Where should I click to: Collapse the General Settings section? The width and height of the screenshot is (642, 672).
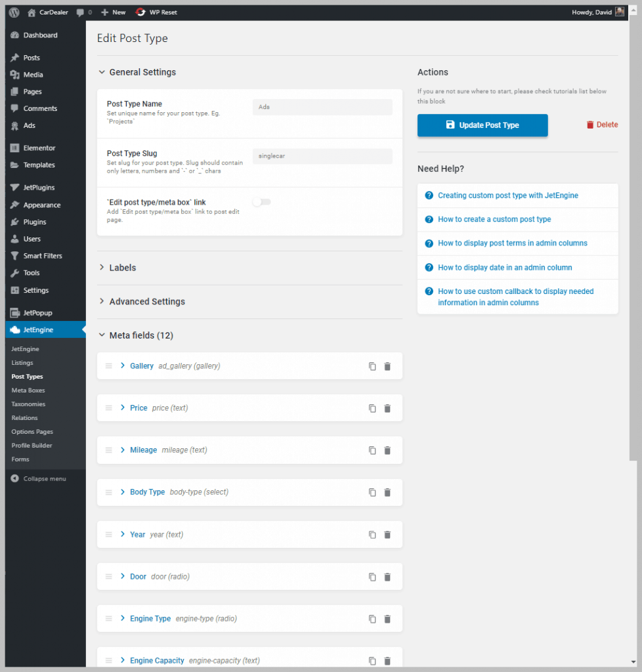[x=137, y=72]
